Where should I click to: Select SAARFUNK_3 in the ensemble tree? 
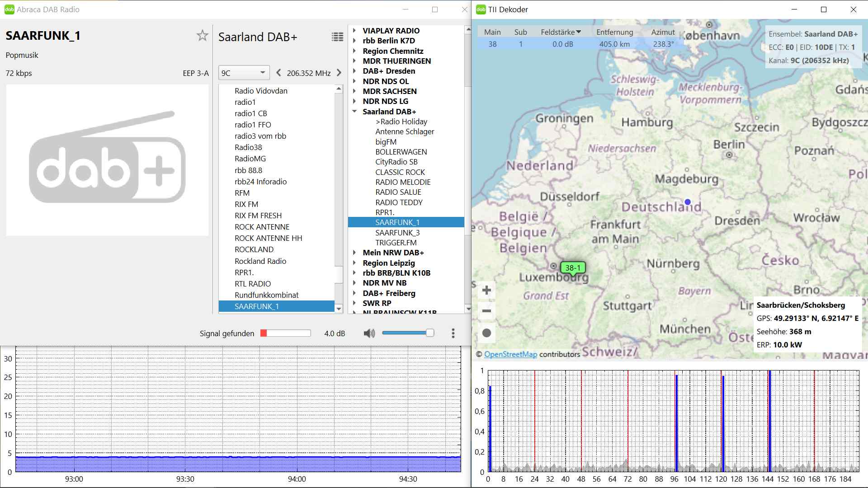pos(397,233)
